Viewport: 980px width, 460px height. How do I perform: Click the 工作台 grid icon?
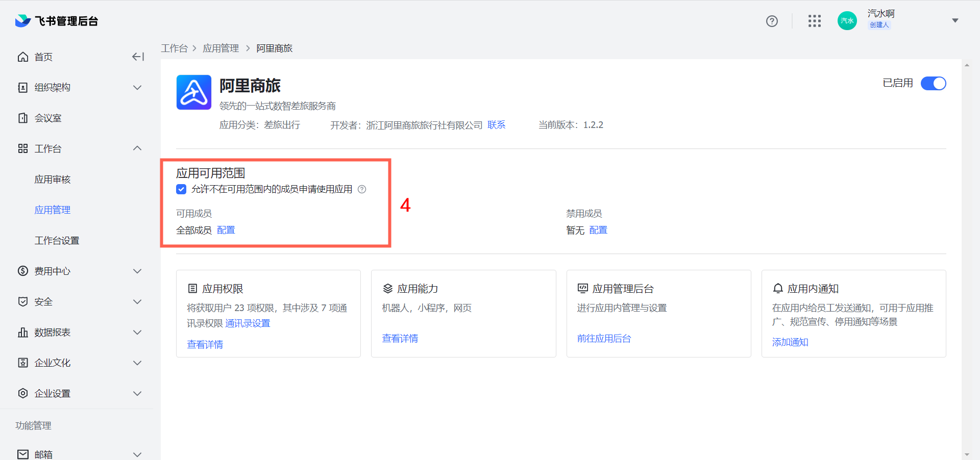23,148
